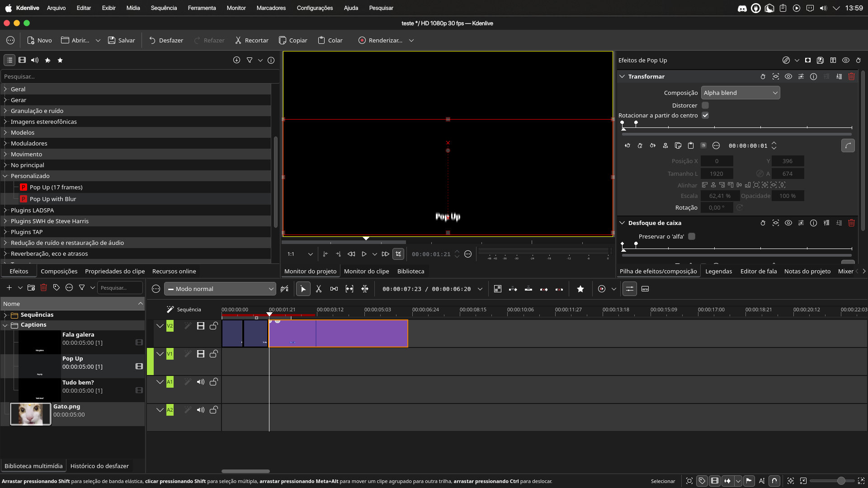
Task: Adjust the timeline zoom slider in status bar
Action: coord(841,481)
